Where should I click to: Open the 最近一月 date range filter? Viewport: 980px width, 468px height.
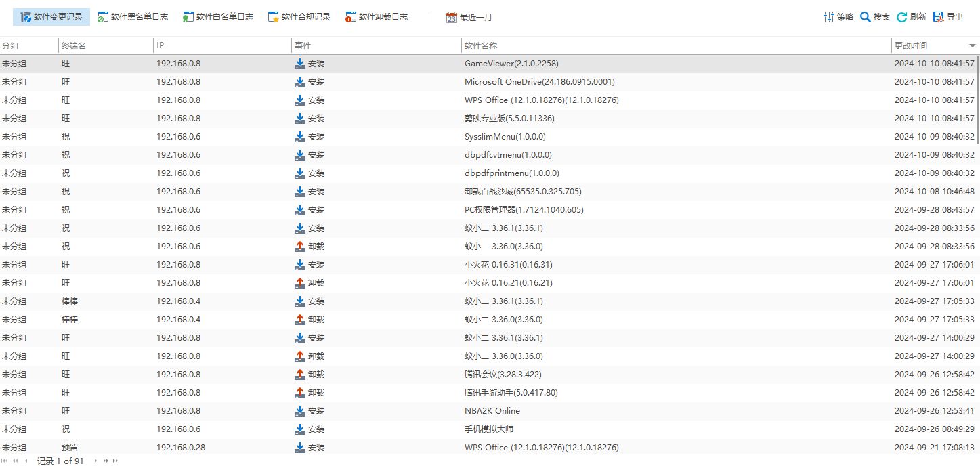[469, 17]
